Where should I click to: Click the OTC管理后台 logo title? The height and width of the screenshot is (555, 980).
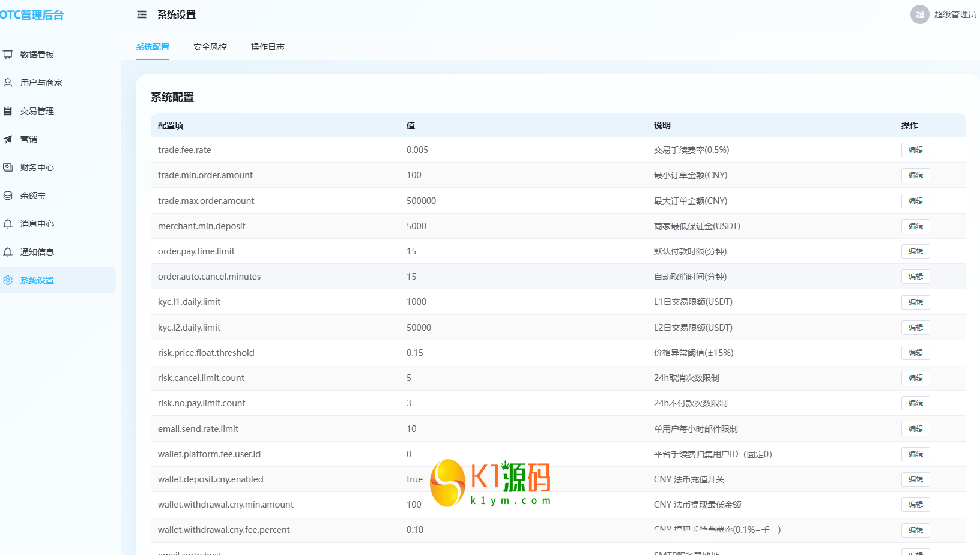click(32, 15)
